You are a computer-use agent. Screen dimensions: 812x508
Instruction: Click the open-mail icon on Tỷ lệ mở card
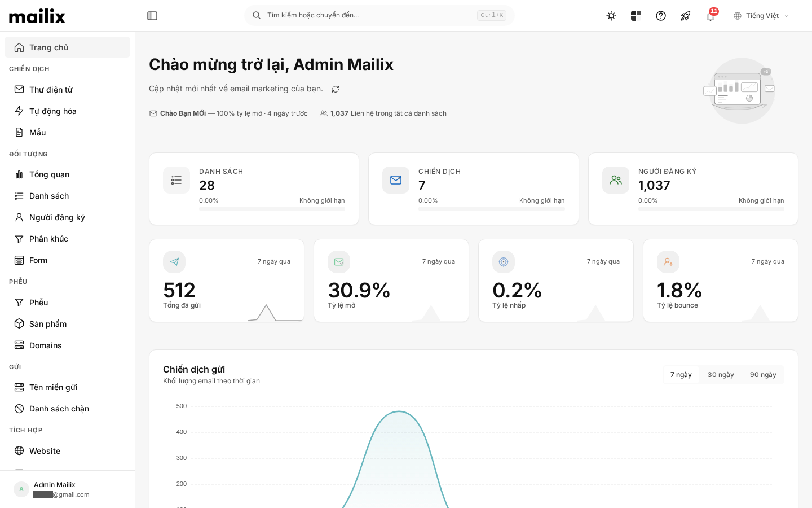click(339, 262)
